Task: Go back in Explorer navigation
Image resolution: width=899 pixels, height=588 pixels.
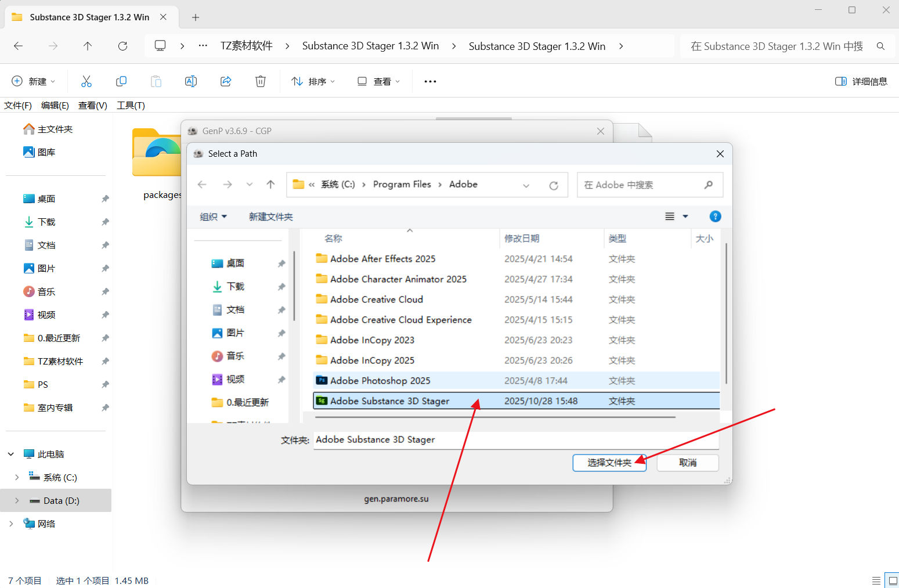Action: 19,46
